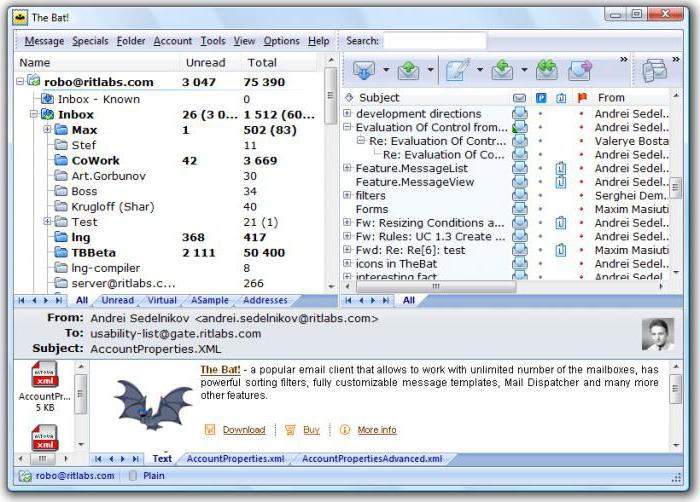Open the AccountPr... 5 KB xml attachment icon
The image size is (700, 502).
(x=45, y=374)
